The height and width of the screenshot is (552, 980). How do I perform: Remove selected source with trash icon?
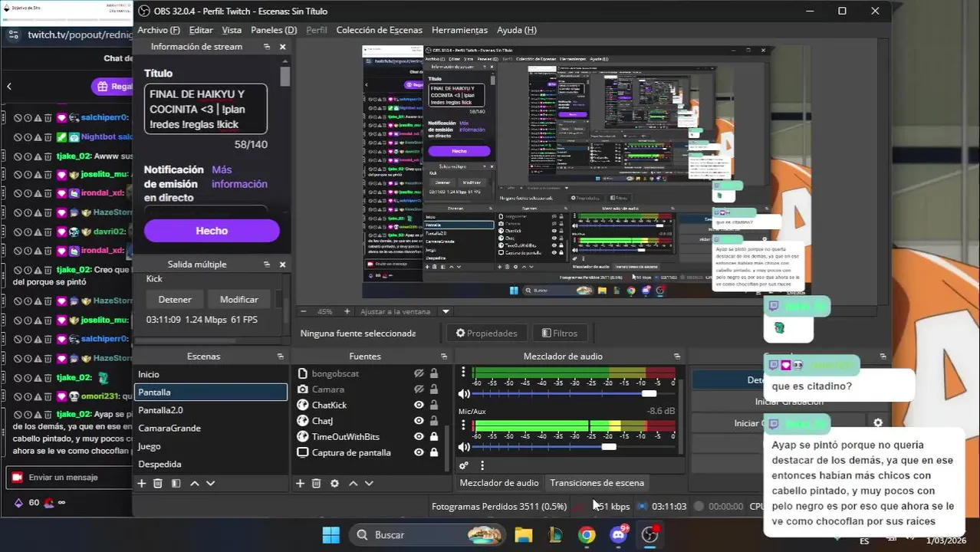(316, 484)
